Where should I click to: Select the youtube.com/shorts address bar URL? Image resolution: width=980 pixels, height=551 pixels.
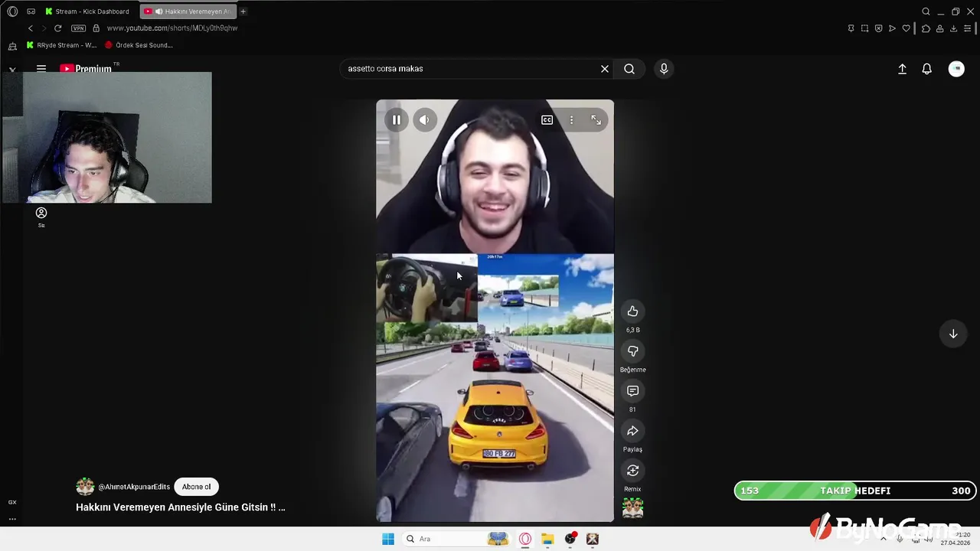point(172,28)
